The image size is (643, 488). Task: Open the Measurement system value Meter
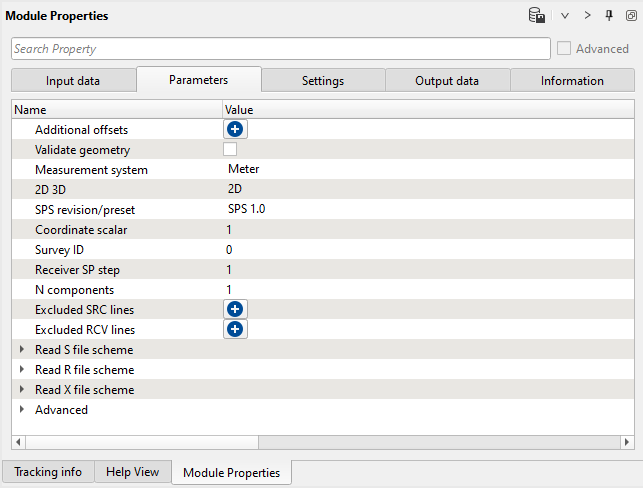[244, 169]
